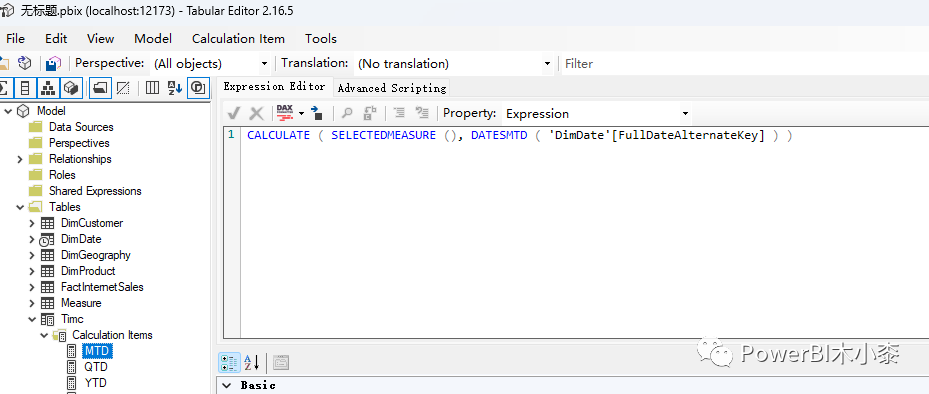Screen dimensions: 929x394
Task: Expand the DimGeography table
Action: point(32,255)
